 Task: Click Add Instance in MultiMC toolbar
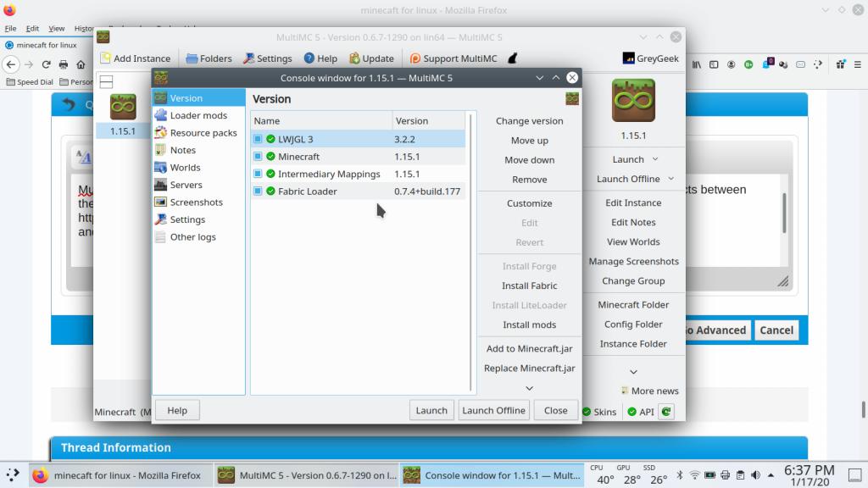point(135,58)
